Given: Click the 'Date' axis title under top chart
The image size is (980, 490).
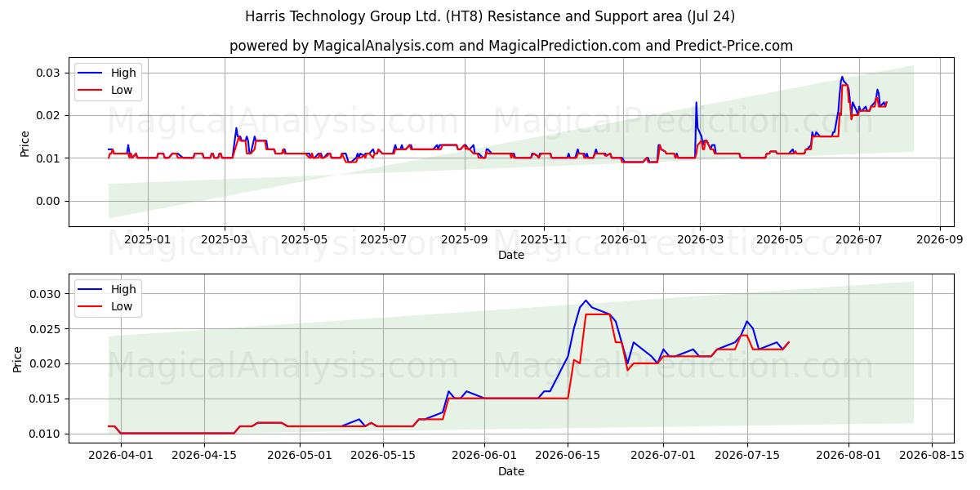Looking at the screenshot, I should [511, 256].
